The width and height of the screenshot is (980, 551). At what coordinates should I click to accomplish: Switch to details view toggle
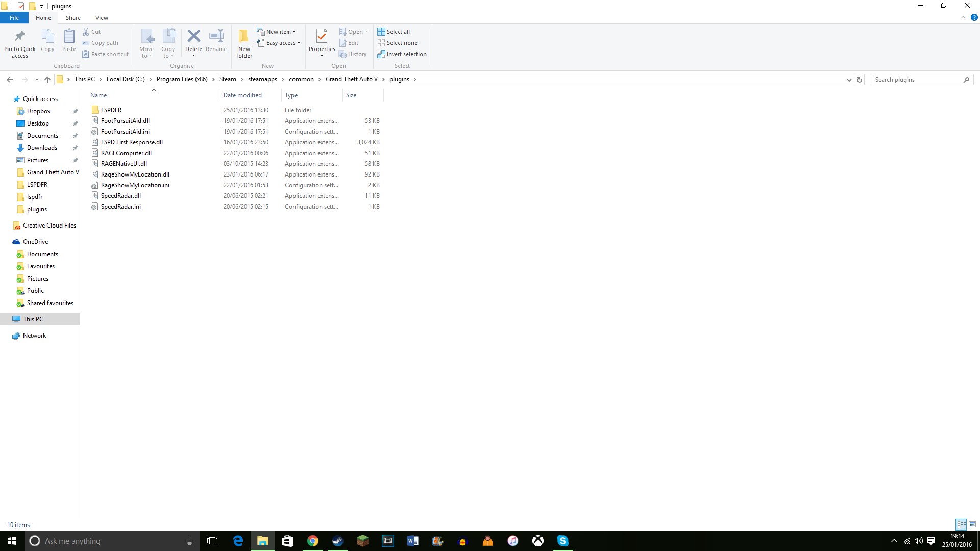961,524
